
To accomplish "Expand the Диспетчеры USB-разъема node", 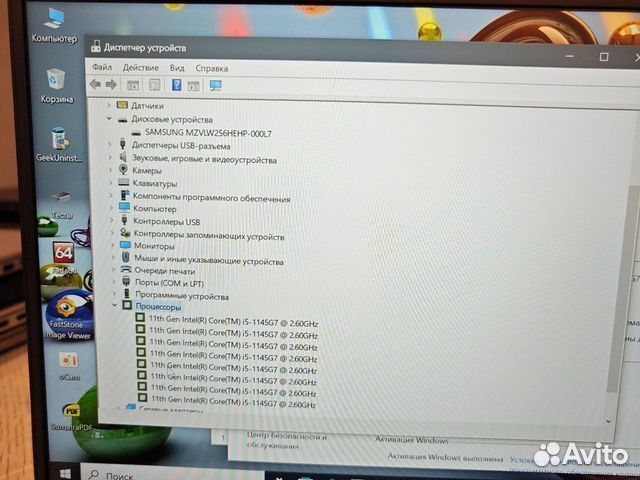I will (x=109, y=144).
